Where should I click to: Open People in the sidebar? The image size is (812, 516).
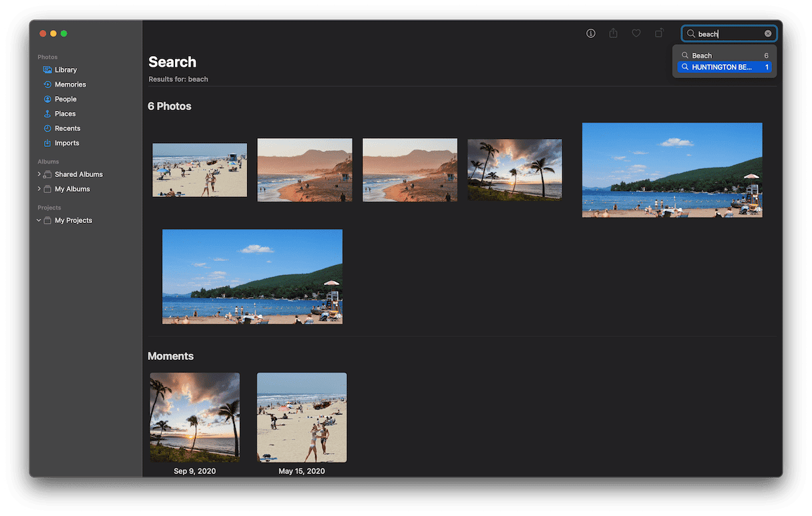(65, 99)
